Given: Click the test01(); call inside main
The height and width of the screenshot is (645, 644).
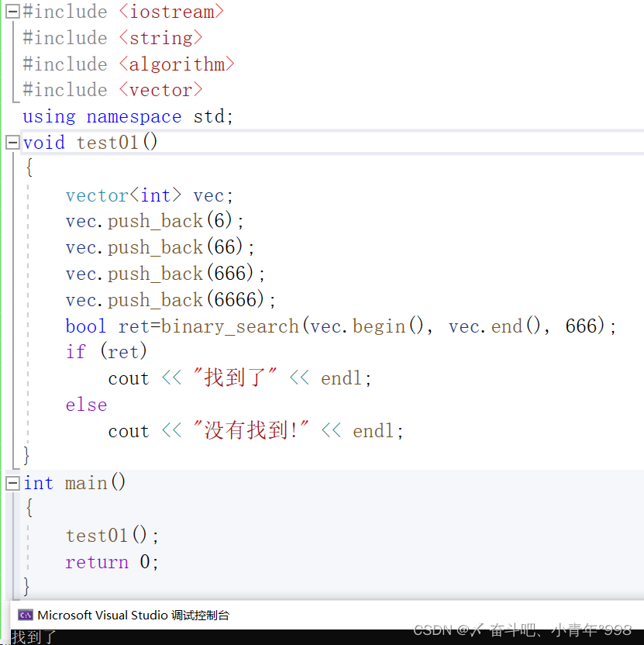Looking at the screenshot, I should tap(112, 536).
